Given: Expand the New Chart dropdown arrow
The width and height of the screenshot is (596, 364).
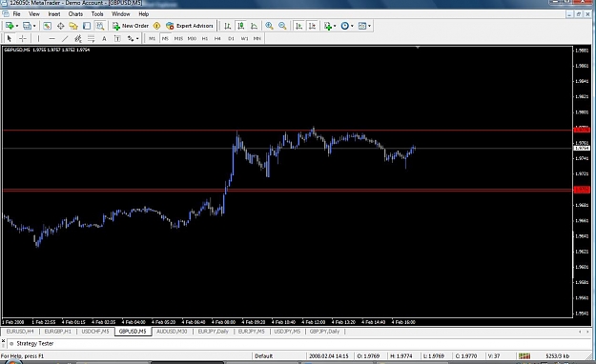Looking at the screenshot, I should click(x=17, y=26).
